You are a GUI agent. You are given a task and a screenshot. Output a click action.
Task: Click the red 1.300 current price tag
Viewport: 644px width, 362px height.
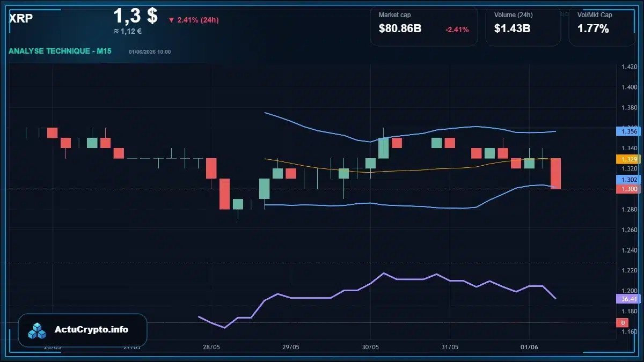pyautogui.click(x=629, y=189)
